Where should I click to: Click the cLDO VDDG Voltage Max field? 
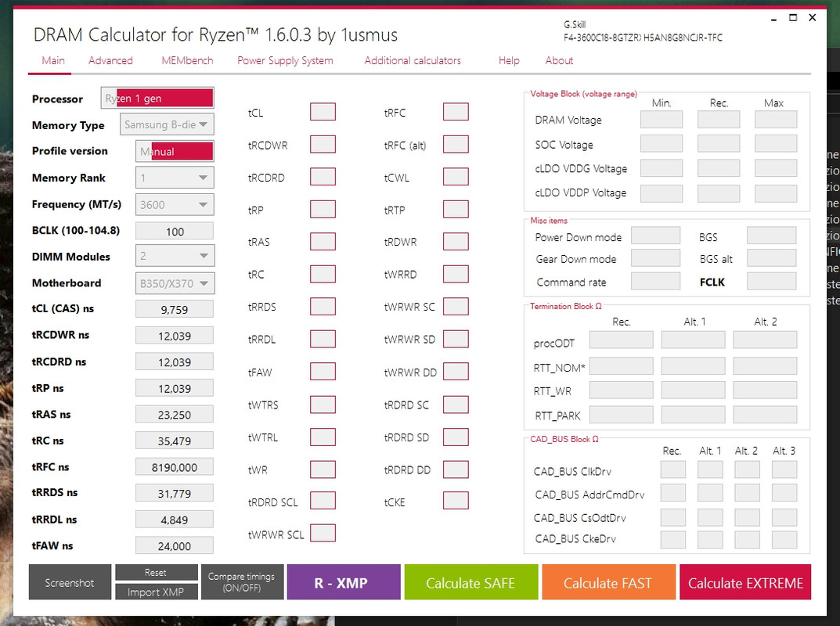pos(776,168)
